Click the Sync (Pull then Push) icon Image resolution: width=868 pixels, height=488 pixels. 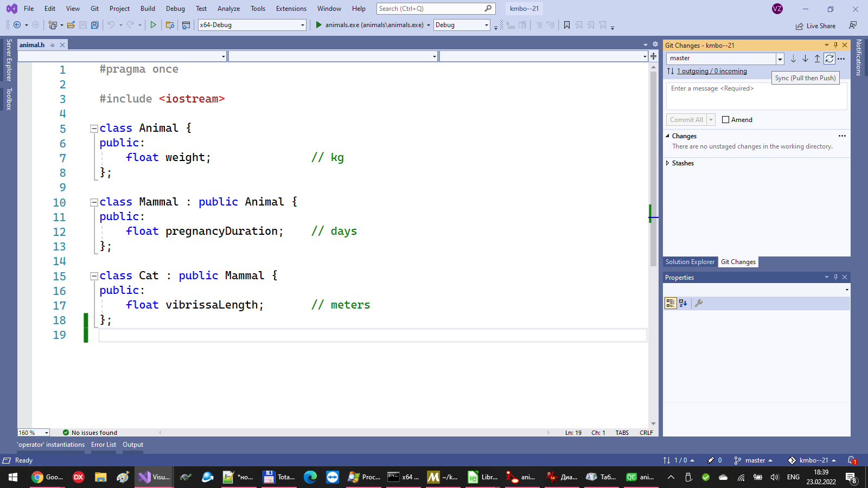829,59
